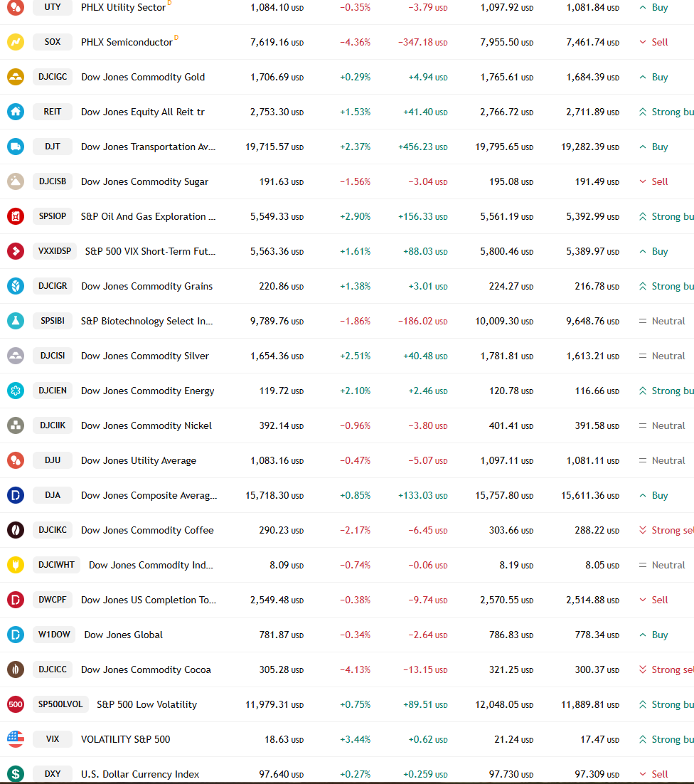Click the high 12,048.05 USD
The width and height of the screenshot is (694, 784).
[x=504, y=704]
